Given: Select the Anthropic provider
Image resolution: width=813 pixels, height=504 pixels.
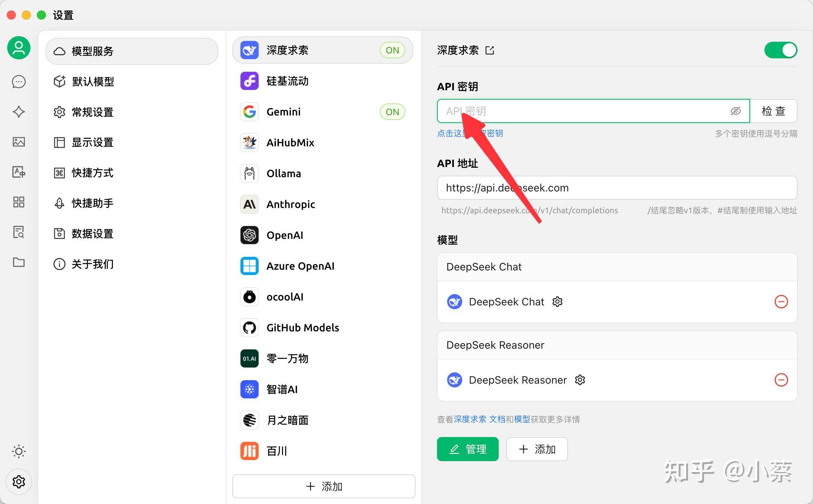Looking at the screenshot, I should coord(323,204).
